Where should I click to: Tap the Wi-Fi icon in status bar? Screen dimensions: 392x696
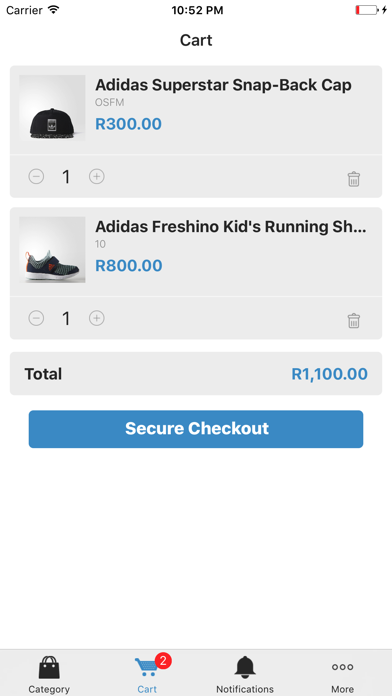pos(54,9)
